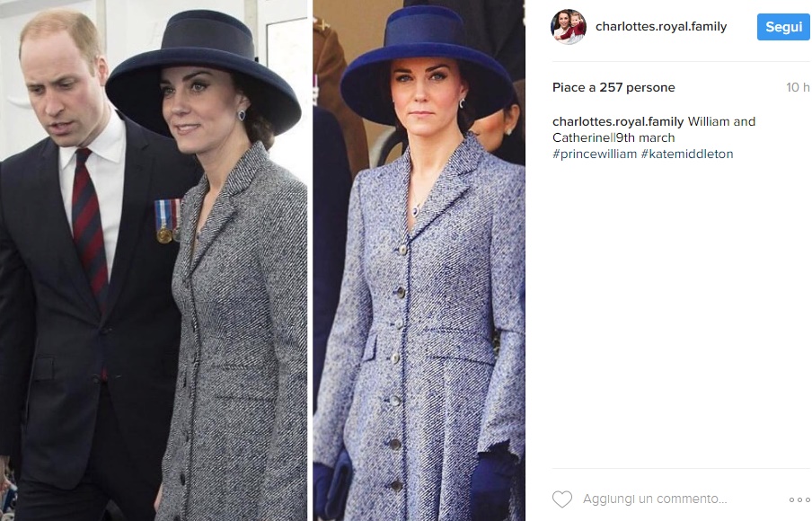812x521 pixels.
Task: Click the blue gloves in right photo
Action: tap(493, 482)
